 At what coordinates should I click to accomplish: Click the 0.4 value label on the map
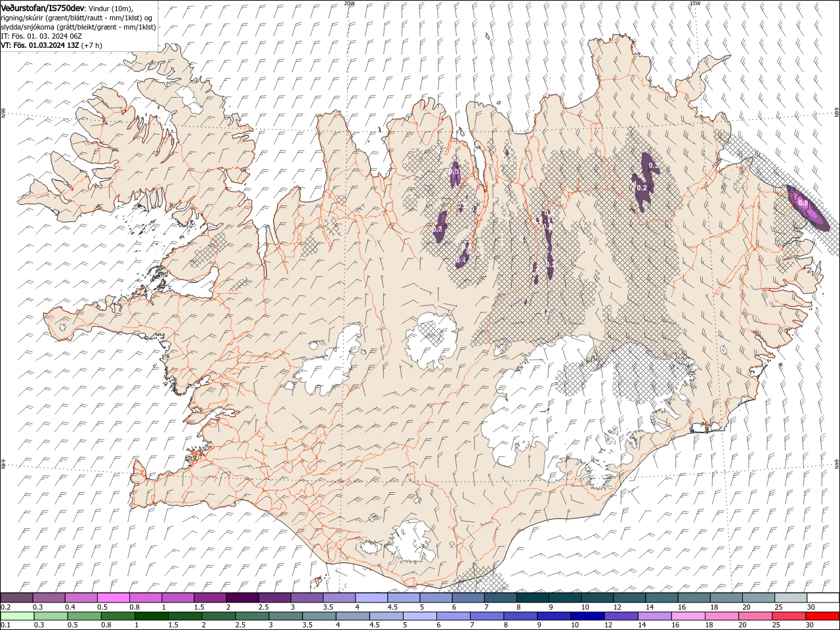(461, 261)
